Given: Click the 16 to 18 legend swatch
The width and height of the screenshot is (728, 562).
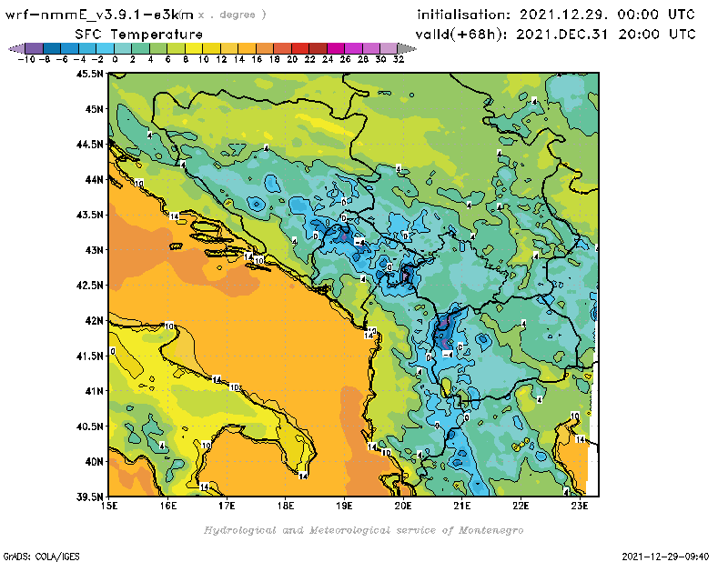Looking at the screenshot, I should pyautogui.click(x=265, y=48).
